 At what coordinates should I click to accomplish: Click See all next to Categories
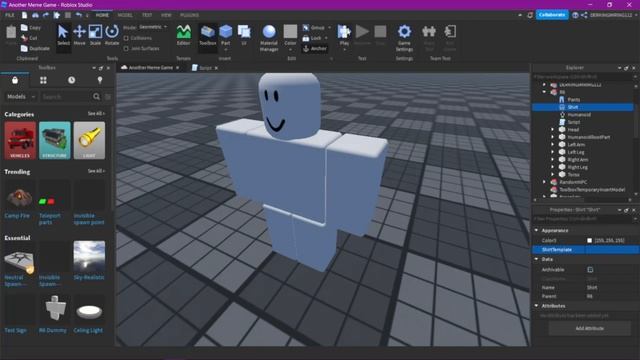tap(96, 113)
